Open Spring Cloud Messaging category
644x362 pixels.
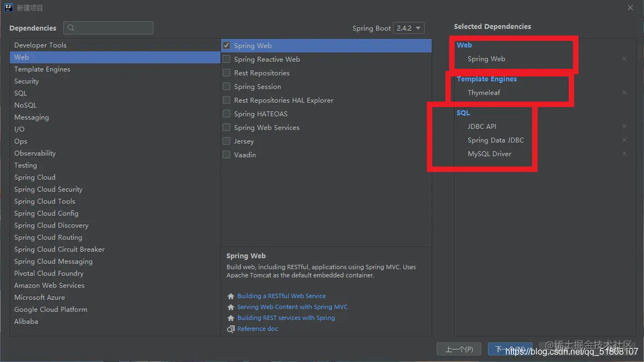[x=115, y=262]
